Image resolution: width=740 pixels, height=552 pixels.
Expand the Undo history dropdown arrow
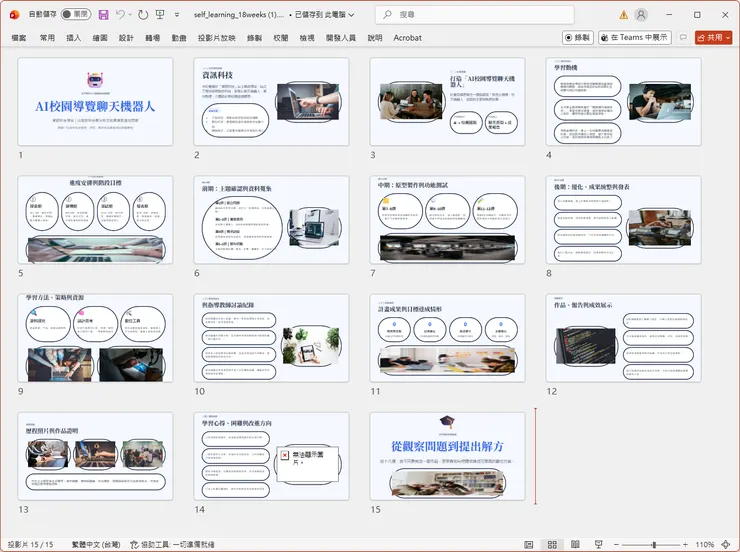(x=132, y=15)
